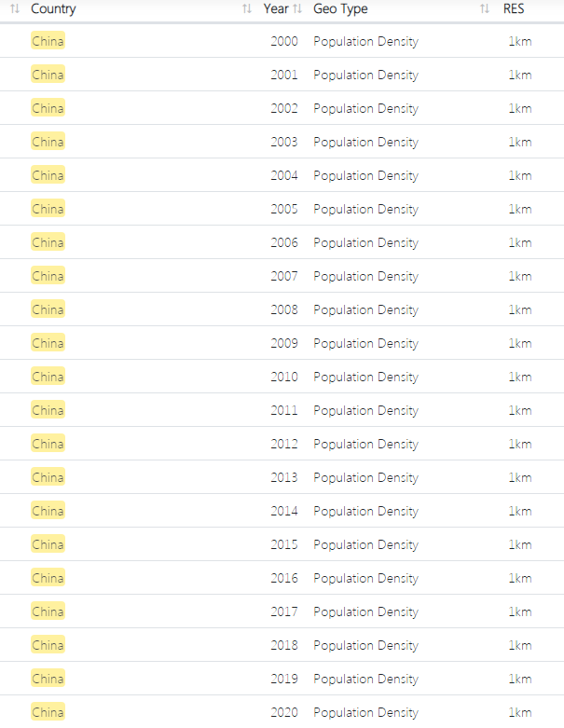This screenshot has height=728, width=564.
Task: Click the 1km value in the 2003 row
Action: 520,142
